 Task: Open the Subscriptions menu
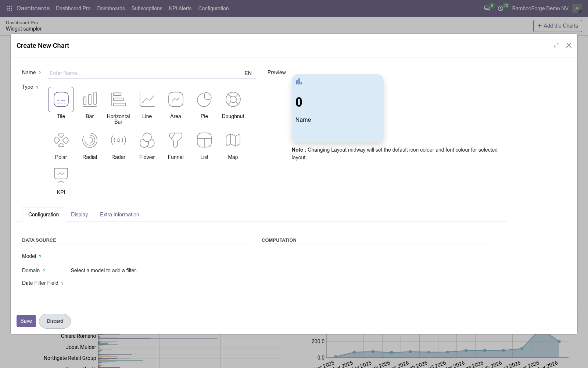pos(147,8)
